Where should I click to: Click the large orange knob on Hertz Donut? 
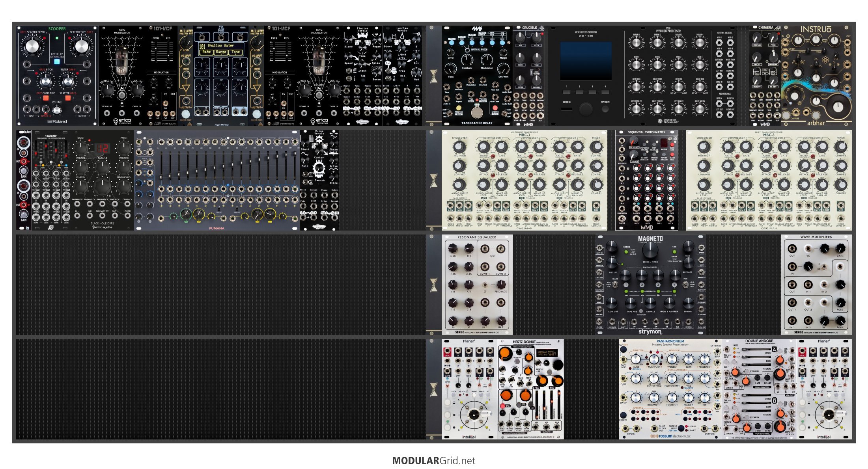tap(505, 354)
